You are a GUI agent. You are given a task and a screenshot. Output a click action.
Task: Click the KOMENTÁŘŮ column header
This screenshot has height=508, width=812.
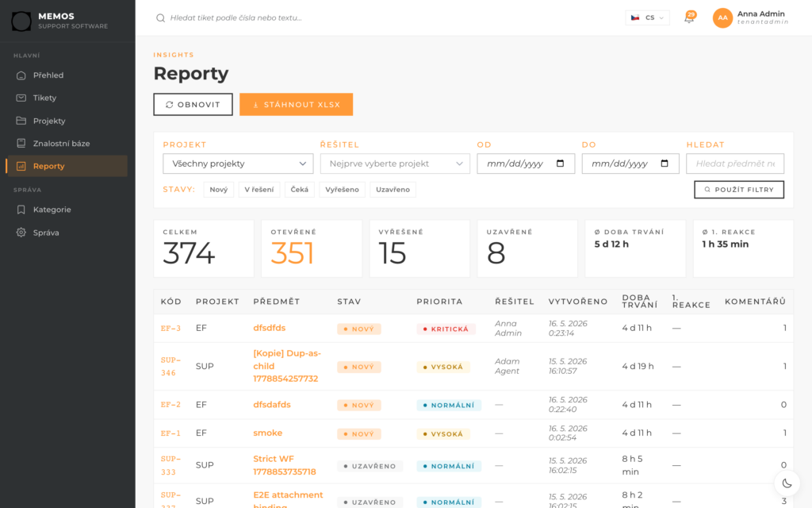(755, 302)
